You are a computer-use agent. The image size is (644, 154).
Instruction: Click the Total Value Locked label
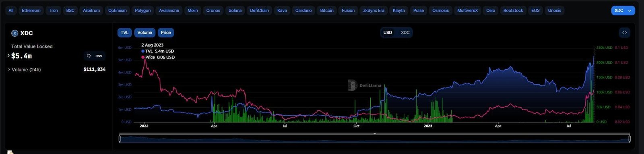point(32,46)
